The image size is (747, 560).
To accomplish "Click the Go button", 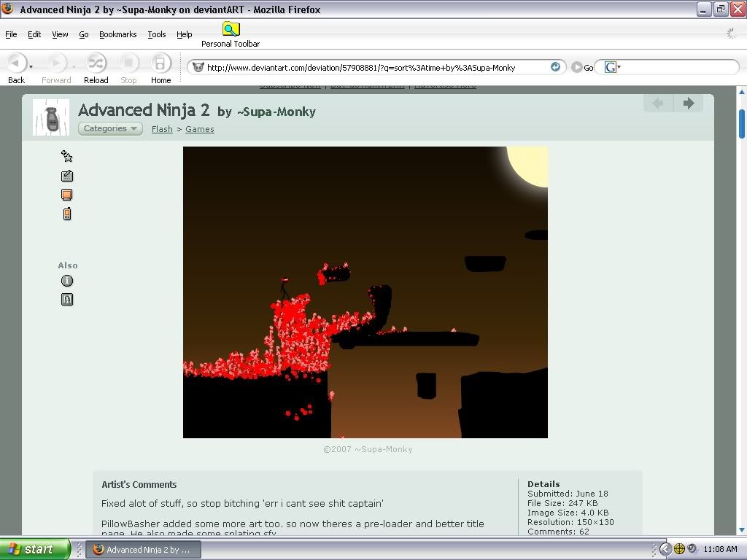I will tap(582, 68).
